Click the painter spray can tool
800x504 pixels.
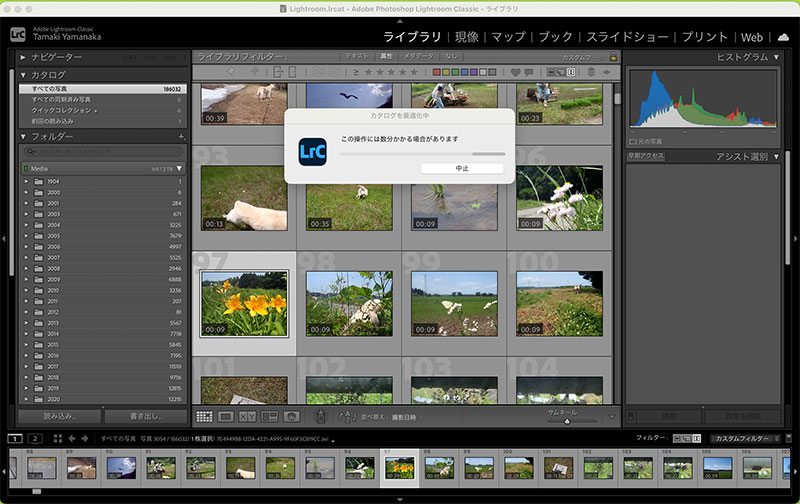pyautogui.click(x=320, y=416)
